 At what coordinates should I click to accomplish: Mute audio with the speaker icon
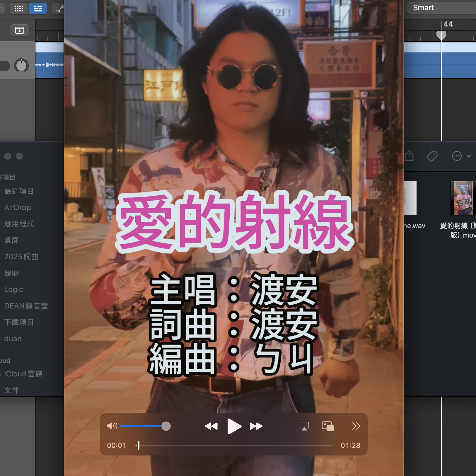112,426
